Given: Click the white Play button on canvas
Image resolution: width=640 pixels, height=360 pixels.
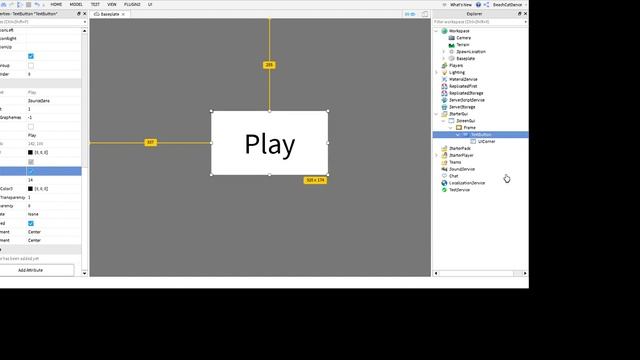Looking at the screenshot, I should (270, 143).
